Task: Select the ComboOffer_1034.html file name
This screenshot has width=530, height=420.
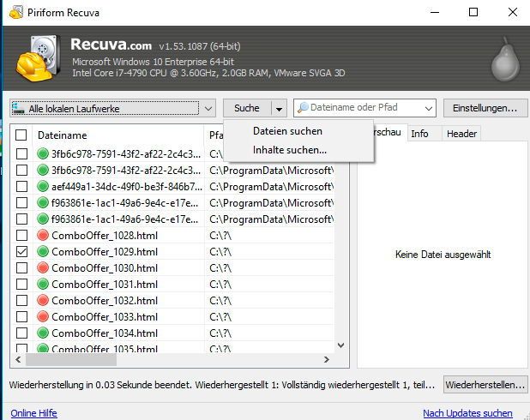Action: (105, 333)
